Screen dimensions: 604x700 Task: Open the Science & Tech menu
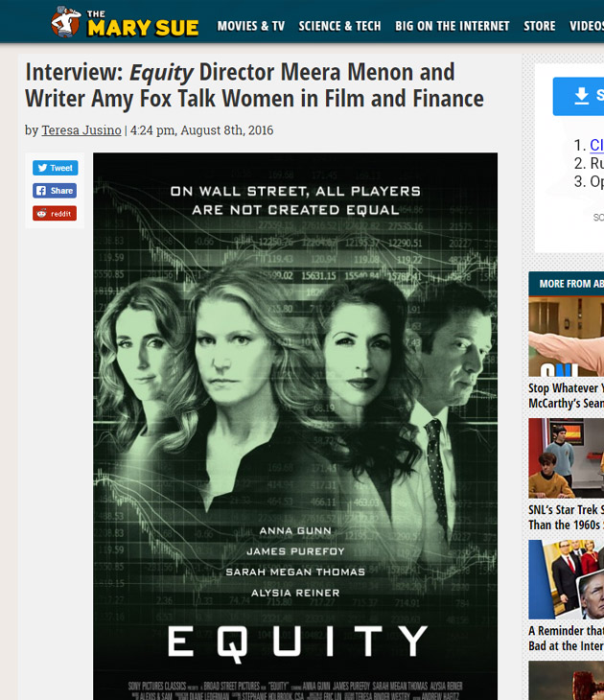[x=339, y=26]
